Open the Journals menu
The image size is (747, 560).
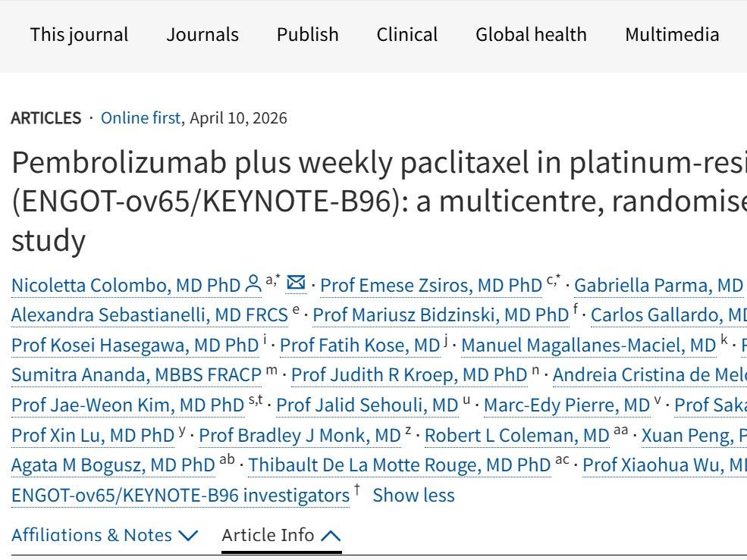202,35
